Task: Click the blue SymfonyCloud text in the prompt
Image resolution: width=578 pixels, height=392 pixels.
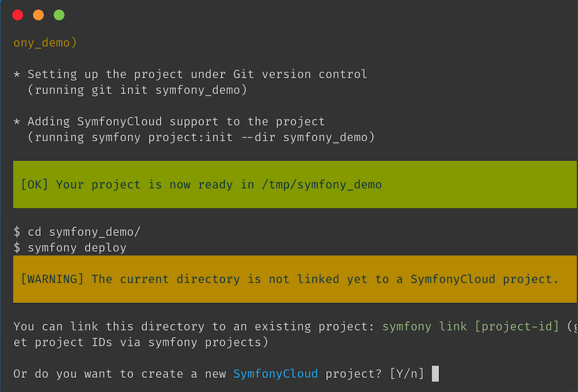Action: [276, 373]
